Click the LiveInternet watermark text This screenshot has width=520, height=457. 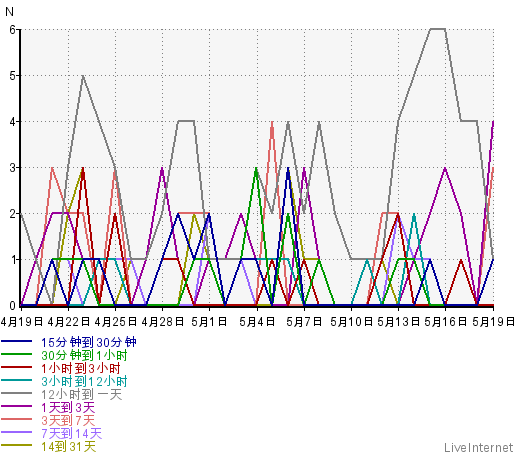[478, 447]
